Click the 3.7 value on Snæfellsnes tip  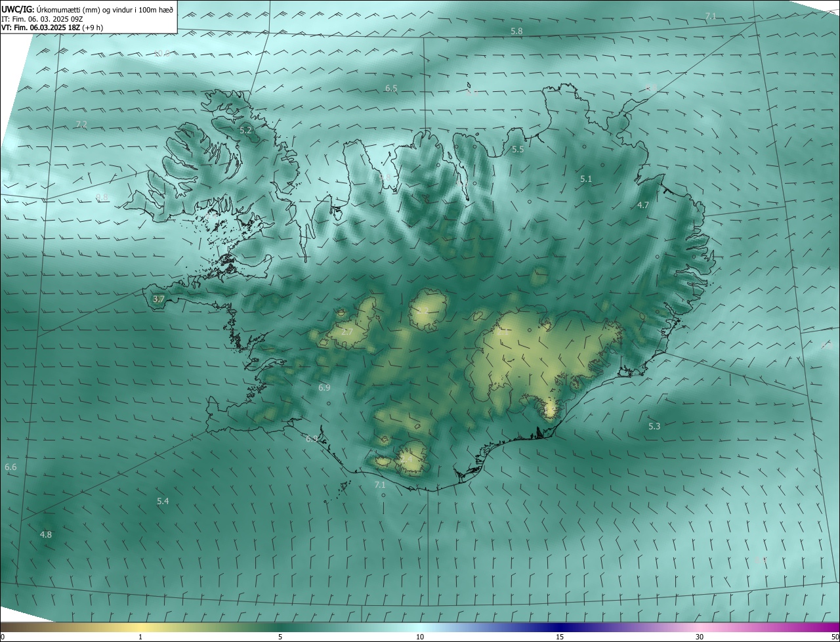click(158, 299)
